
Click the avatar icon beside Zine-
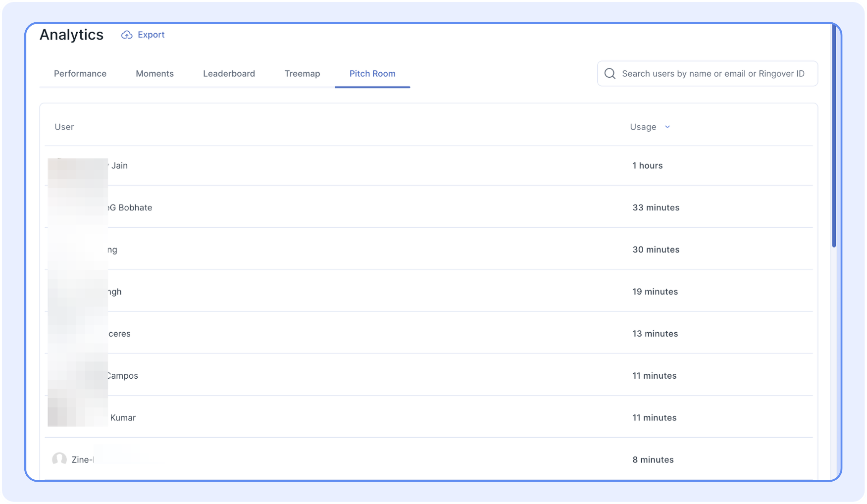pos(59,459)
